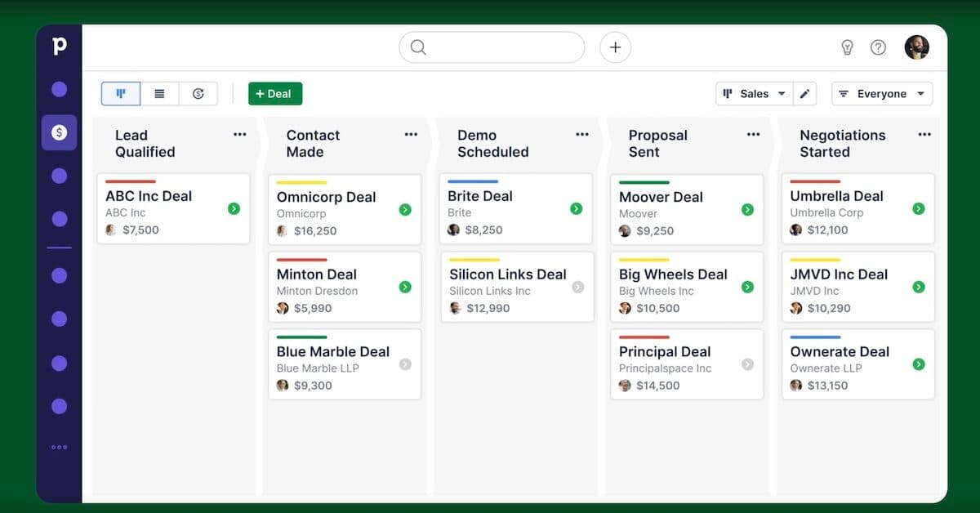Open the ABC Inc Deal title
Screen dimensions: 980x513
click(x=149, y=196)
